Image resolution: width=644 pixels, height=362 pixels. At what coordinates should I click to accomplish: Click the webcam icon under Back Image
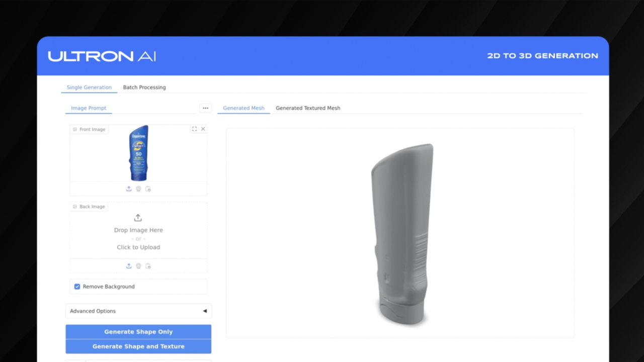click(x=138, y=266)
